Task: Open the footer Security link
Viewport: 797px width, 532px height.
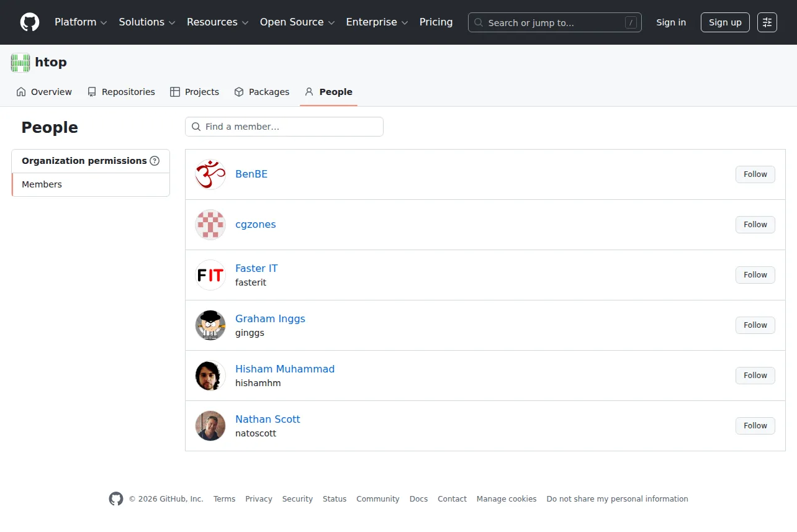Action: pyautogui.click(x=297, y=499)
